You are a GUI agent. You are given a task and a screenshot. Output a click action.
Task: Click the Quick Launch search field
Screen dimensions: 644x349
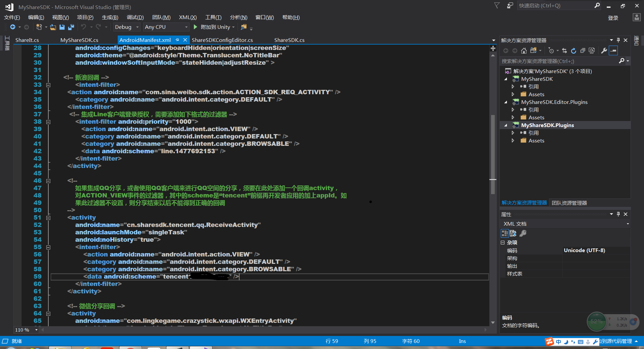coord(556,5)
